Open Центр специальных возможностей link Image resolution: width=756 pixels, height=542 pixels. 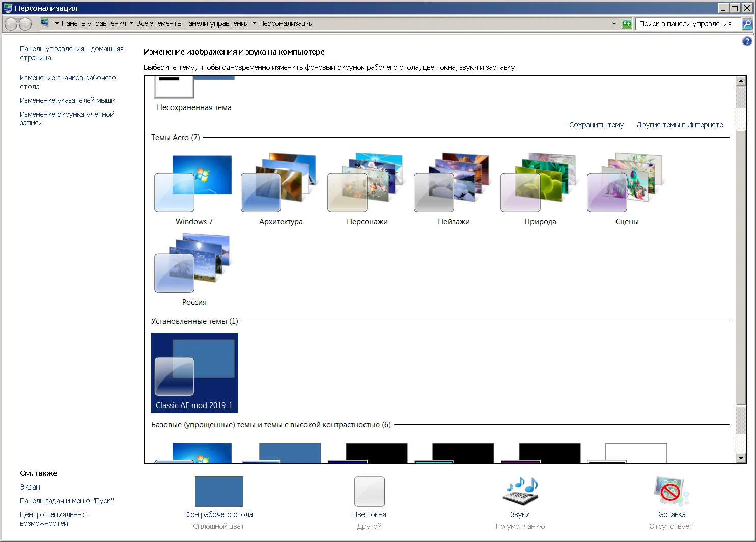pos(53,519)
